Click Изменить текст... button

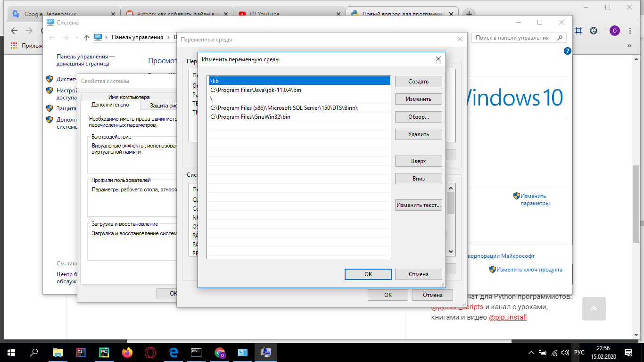pos(418,205)
